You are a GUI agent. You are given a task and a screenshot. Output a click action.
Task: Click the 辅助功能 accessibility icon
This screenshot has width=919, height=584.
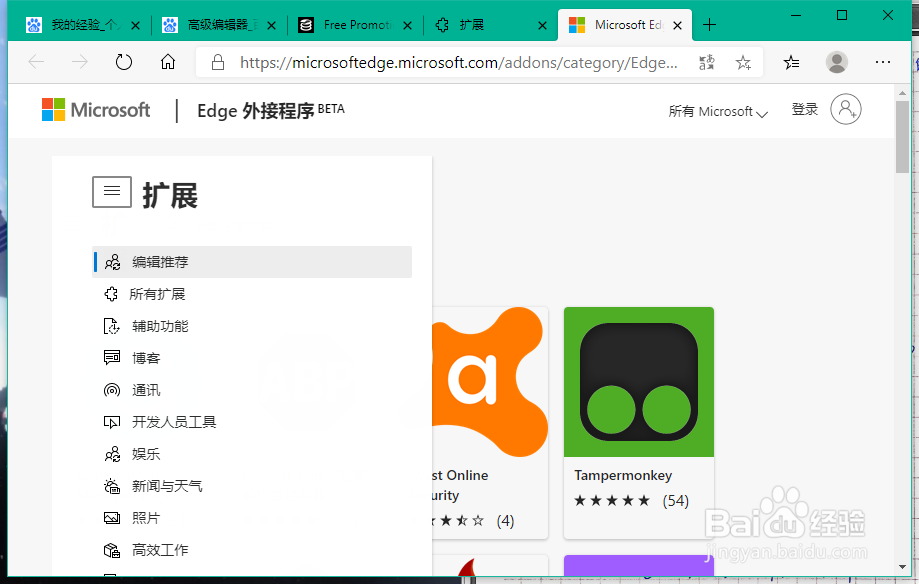[x=112, y=326]
